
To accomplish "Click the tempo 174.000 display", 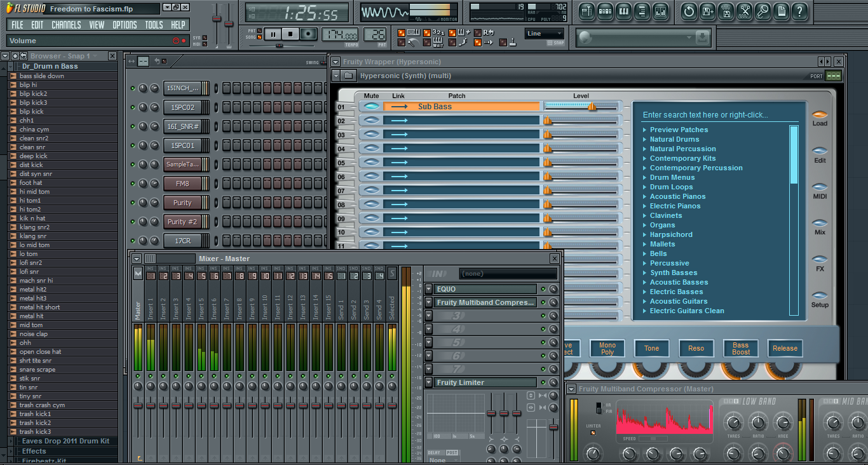I will [340, 34].
